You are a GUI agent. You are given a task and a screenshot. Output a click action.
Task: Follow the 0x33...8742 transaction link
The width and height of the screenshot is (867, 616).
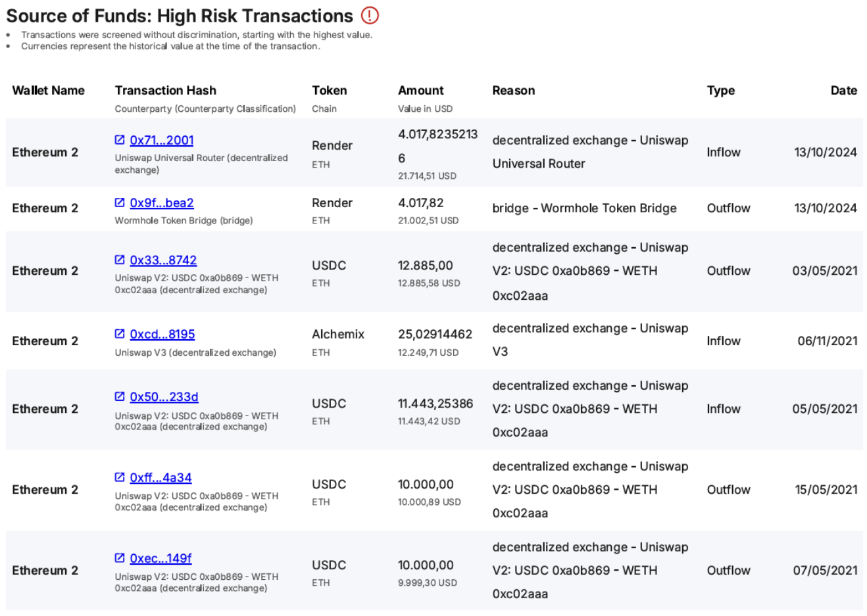163,260
